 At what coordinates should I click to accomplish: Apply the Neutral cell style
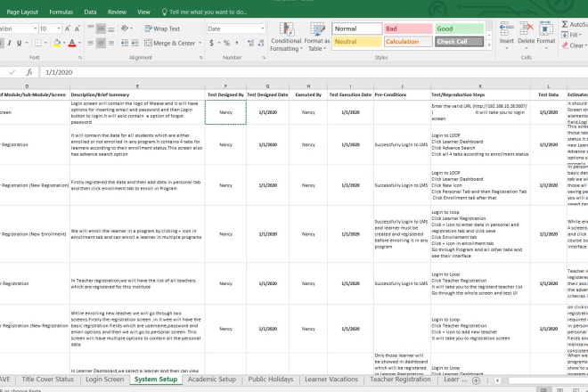(x=356, y=42)
